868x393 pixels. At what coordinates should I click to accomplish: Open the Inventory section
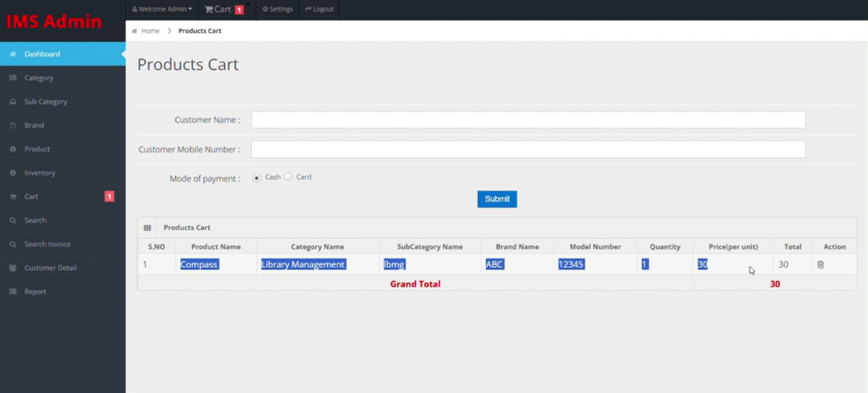39,172
